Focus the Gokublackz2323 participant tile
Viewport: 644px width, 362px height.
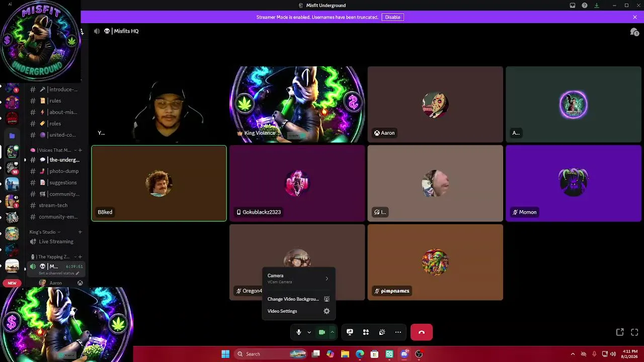coord(297,184)
